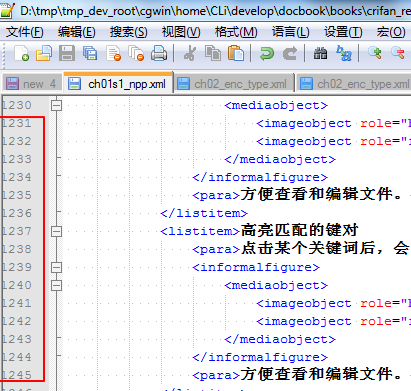The image size is (411, 391).
Task: Select the ch01s1_npp.xml tab
Action: point(118,83)
